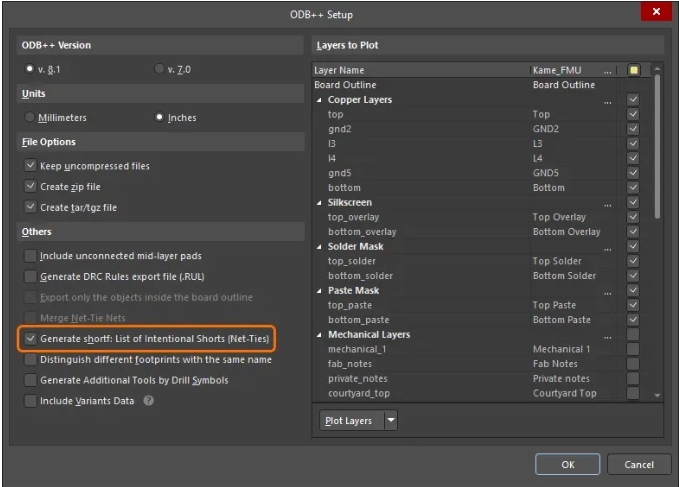Screen dimensions: 679x487
Task: Toggle plot checkbox for bottom layer
Action: pyautogui.click(x=633, y=188)
